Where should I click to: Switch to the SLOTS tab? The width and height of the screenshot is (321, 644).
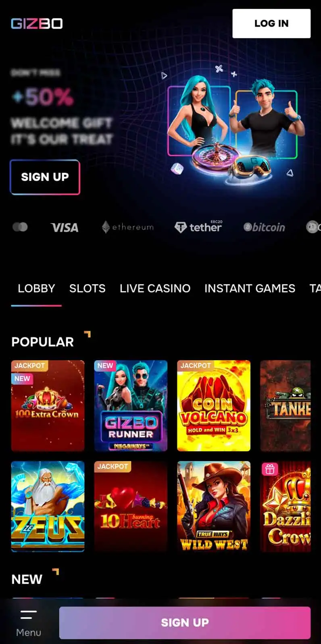coord(87,289)
